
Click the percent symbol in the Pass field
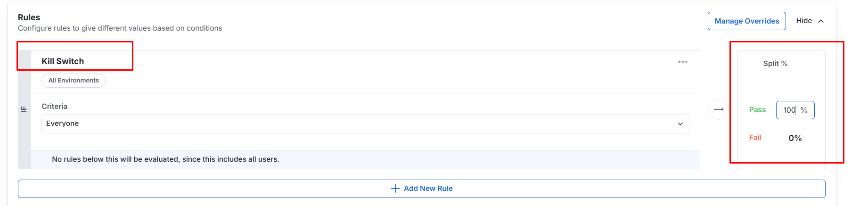tap(804, 110)
